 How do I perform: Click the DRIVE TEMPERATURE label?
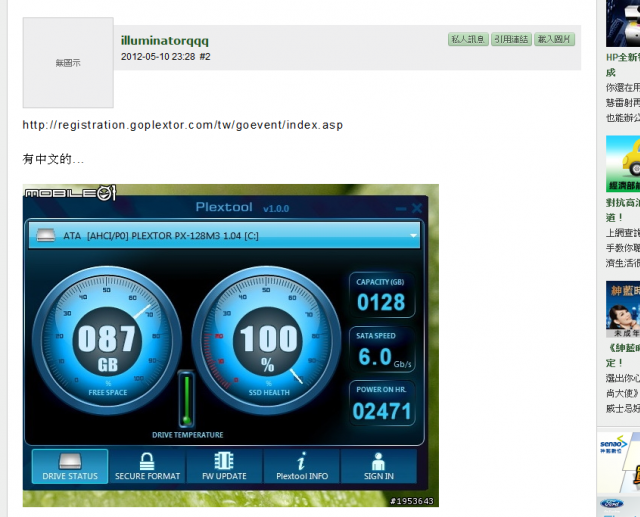[x=188, y=435]
